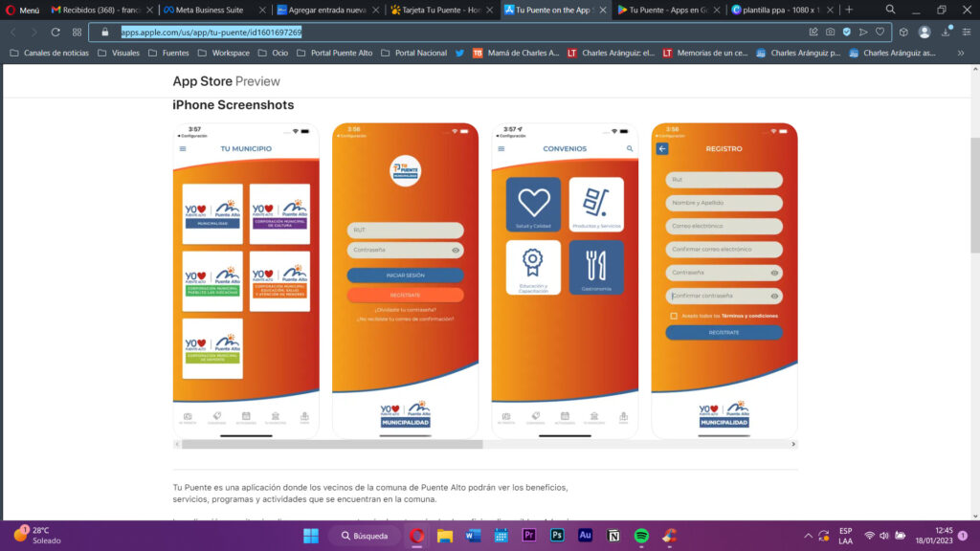The height and width of the screenshot is (551, 980).
Task: Open Spotify from taskbar
Action: [641, 536]
